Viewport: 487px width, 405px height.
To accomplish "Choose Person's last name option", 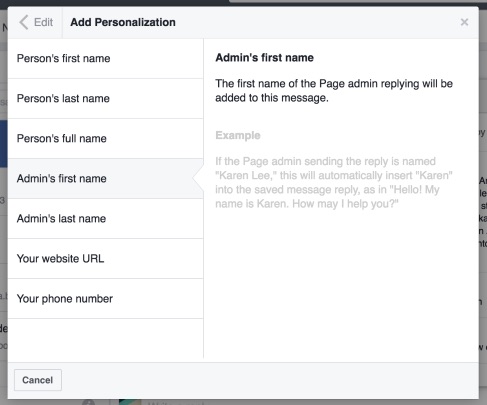I will click(x=106, y=99).
